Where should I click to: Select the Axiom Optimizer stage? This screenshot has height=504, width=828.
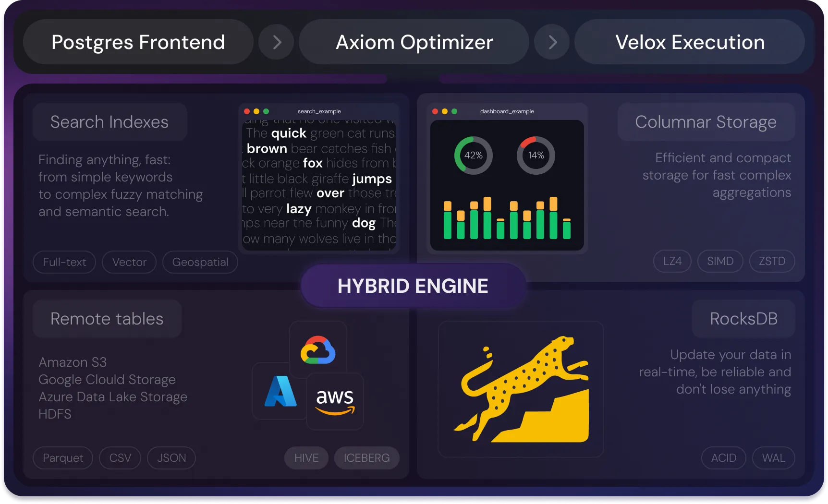click(414, 42)
